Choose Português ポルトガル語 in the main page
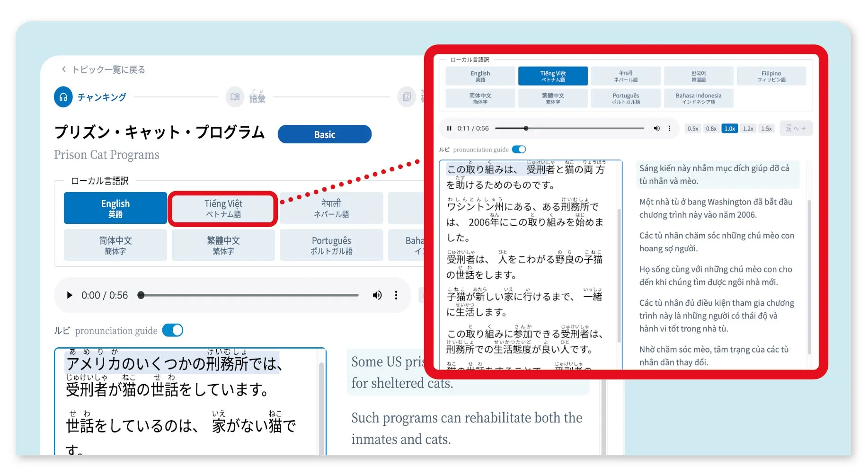The height and width of the screenshot is (475, 868). (331, 245)
